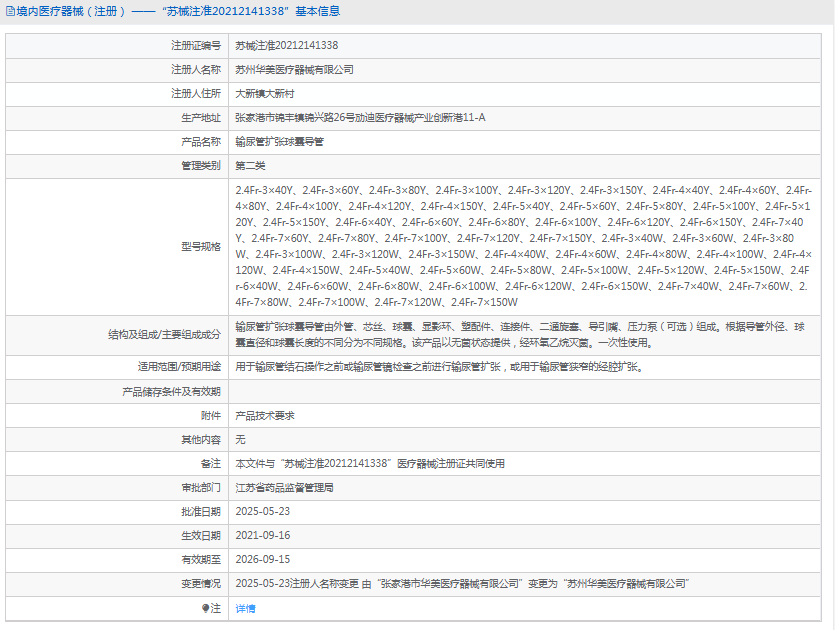Image resolution: width=835 pixels, height=630 pixels.
Task: Click registrant name 苏州华美医疗器械有限公司
Action: click(x=294, y=70)
